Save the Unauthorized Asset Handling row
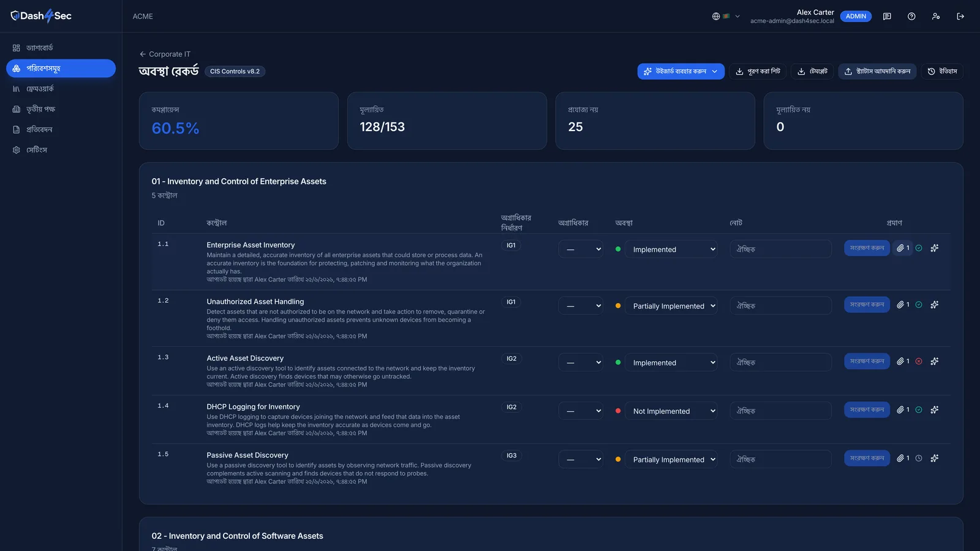 [867, 304]
